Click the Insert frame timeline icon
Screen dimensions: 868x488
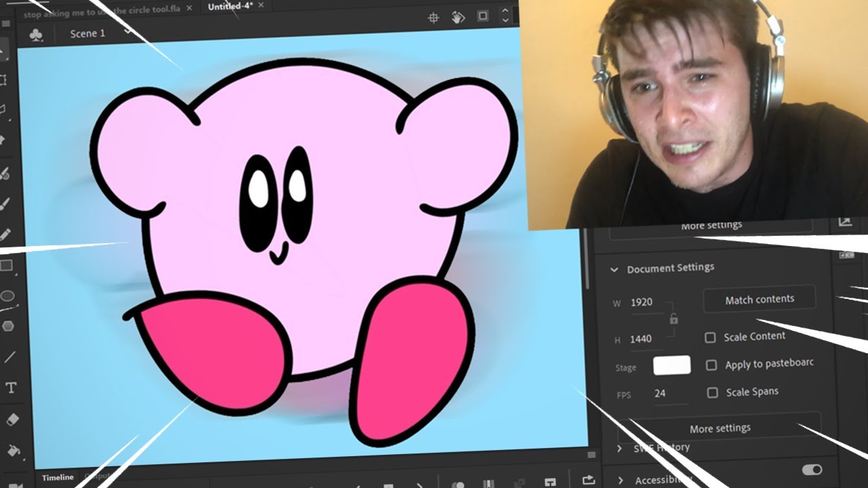[551, 483]
